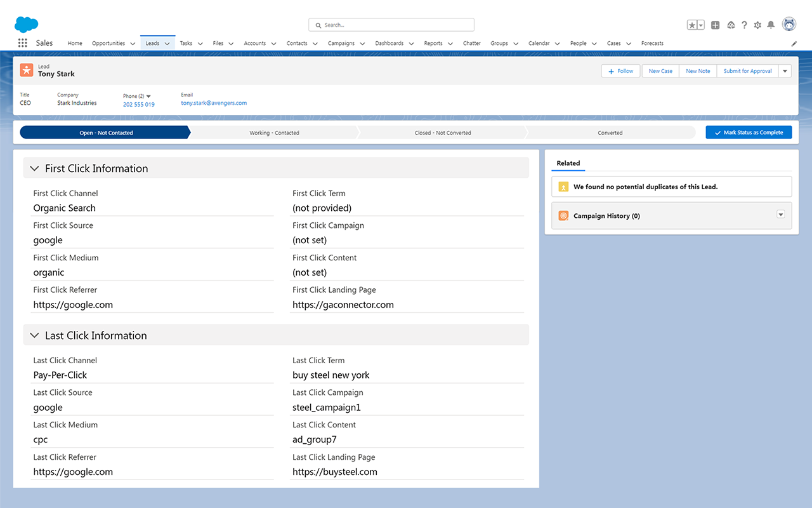Expand the Dashboards tab dropdown chevron
The width and height of the screenshot is (812, 508).
coord(411,44)
